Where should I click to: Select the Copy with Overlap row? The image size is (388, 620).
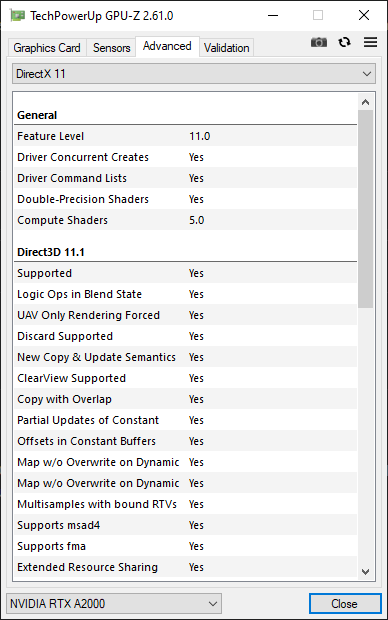coord(185,399)
